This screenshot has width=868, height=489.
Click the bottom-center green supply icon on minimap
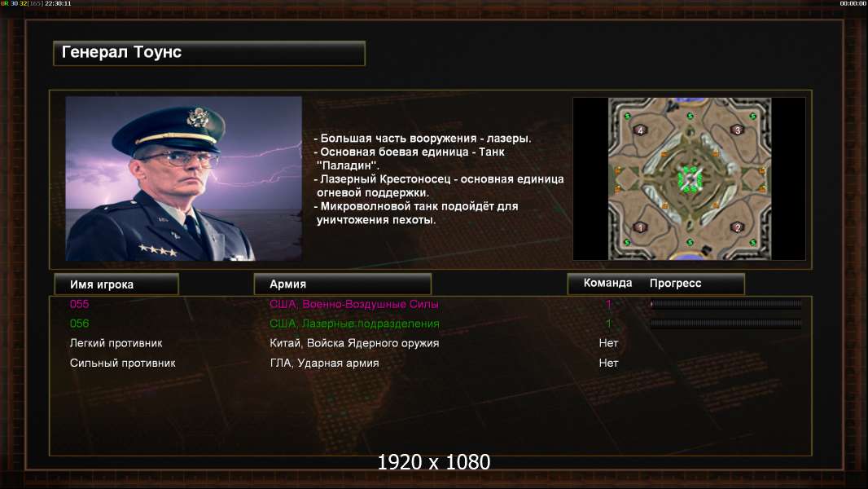(690, 243)
